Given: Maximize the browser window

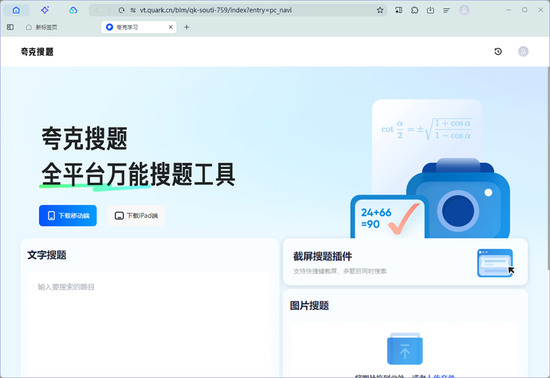Looking at the screenshot, I should pyautogui.click(x=524, y=10).
